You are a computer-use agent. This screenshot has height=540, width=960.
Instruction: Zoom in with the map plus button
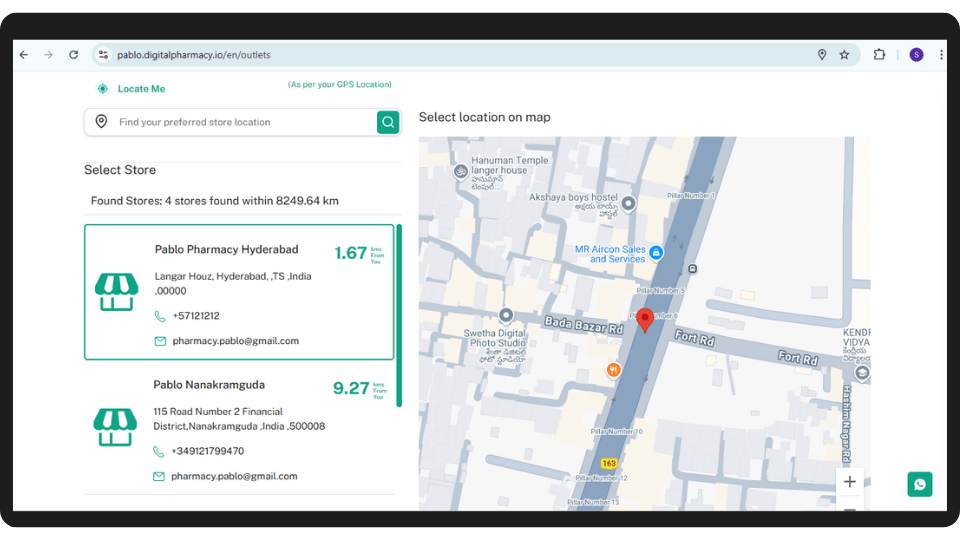tap(850, 482)
